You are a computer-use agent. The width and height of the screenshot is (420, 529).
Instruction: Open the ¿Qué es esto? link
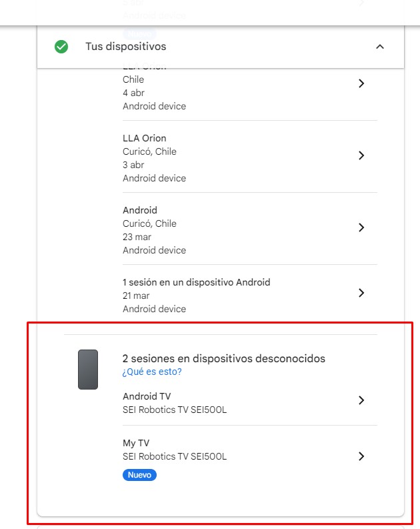coord(152,372)
